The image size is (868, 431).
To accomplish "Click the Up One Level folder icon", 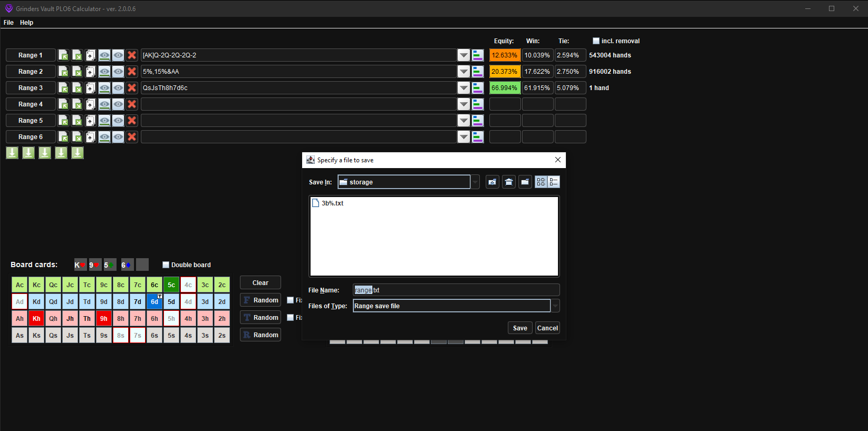I will click(492, 182).
